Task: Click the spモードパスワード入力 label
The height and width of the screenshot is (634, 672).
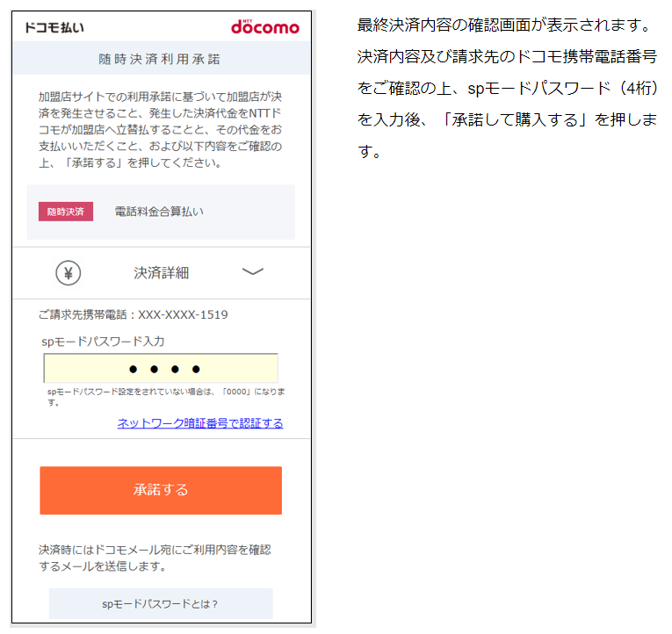Action: (x=103, y=342)
